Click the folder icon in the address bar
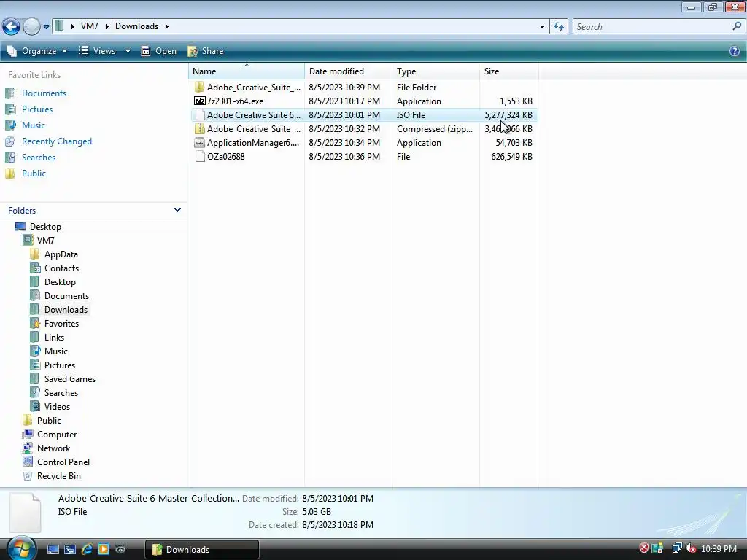The width and height of the screenshot is (747, 560). pos(59,26)
